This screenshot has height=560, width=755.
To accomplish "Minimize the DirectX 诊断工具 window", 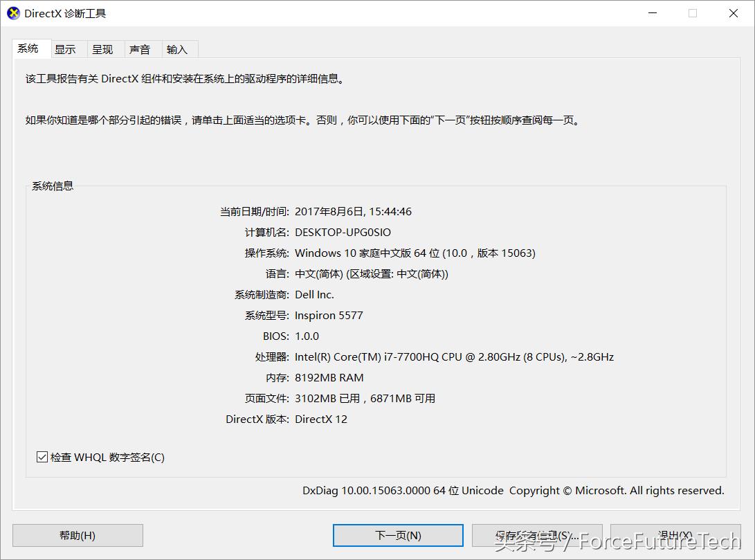I will (x=652, y=12).
